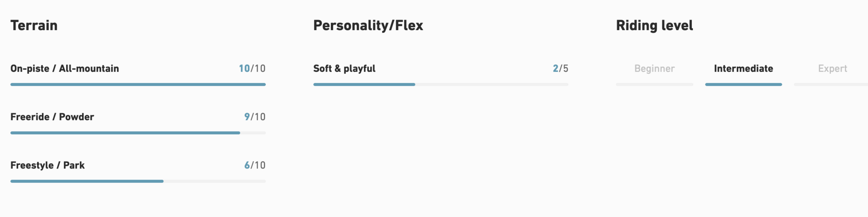This screenshot has width=868, height=217.
Task: Click the Terrain section heading
Action: click(34, 25)
